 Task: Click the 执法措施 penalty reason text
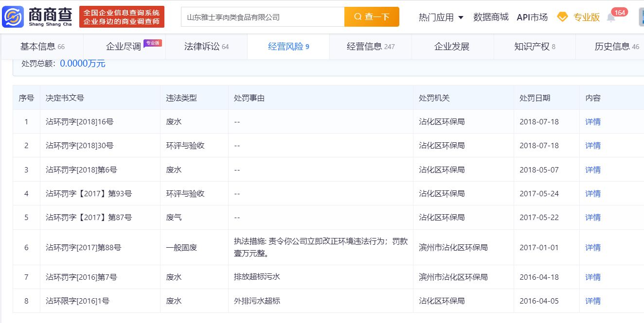321,247
